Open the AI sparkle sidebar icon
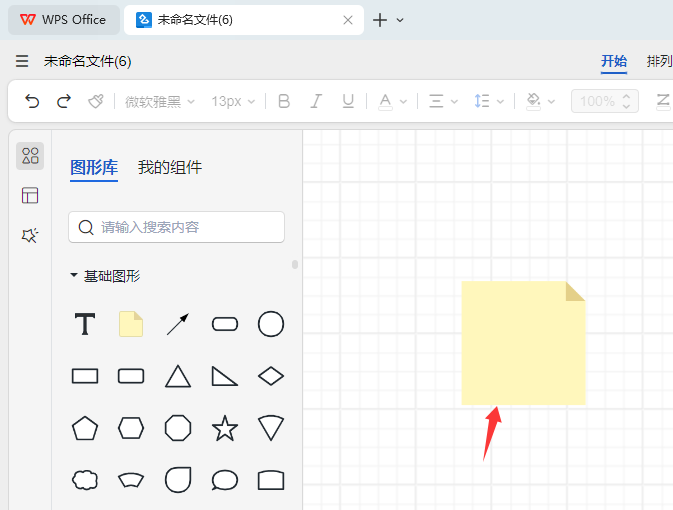673x510 pixels. pyautogui.click(x=30, y=235)
